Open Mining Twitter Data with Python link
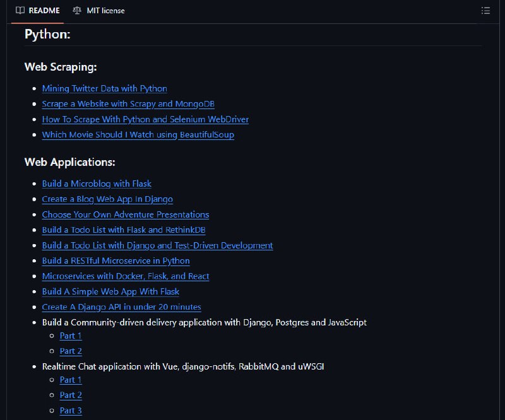Viewport: 505px width, 420px height. coord(104,88)
